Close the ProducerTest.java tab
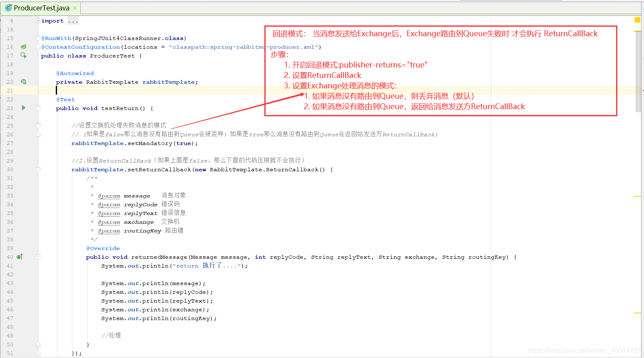 75,8
